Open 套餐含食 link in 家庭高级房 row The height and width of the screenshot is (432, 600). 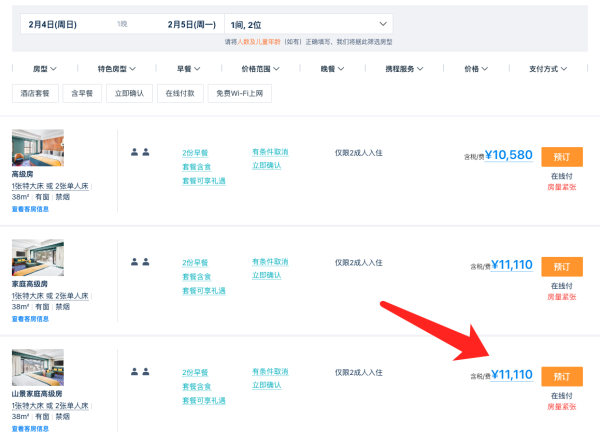coord(197,277)
